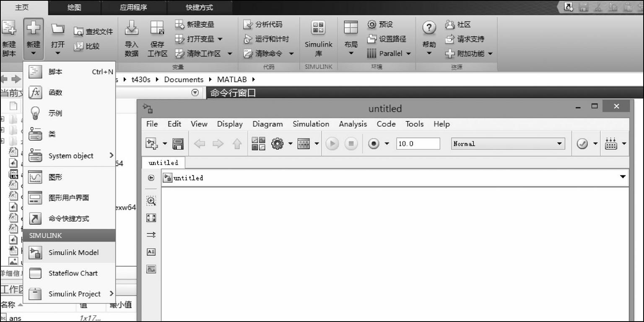Click Simulink New Model toolbar icon
The image size is (644, 322).
click(151, 144)
